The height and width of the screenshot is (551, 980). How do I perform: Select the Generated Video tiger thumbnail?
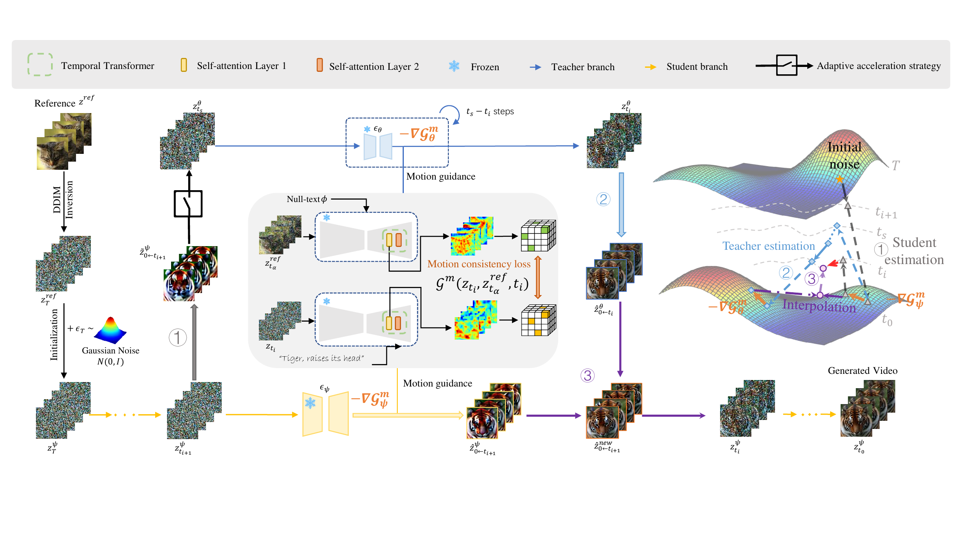[x=867, y=408]
